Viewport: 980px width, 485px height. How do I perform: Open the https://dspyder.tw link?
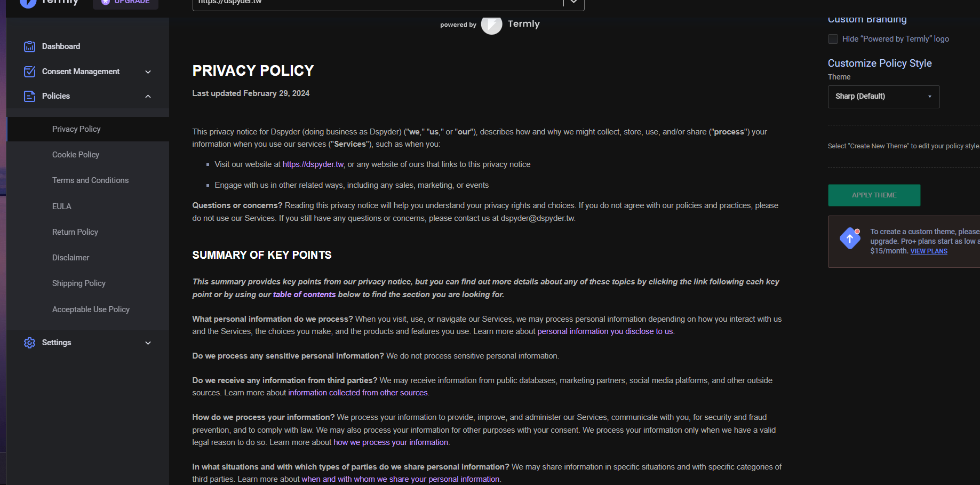[313, 164]
